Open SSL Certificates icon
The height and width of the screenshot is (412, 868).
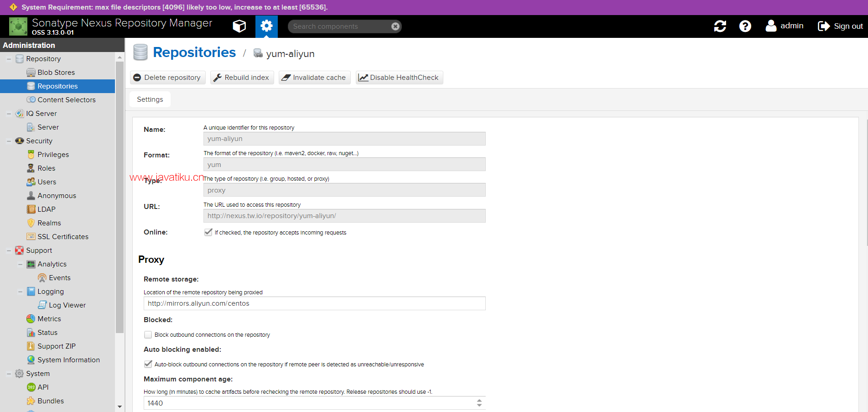tap(31, 237)
